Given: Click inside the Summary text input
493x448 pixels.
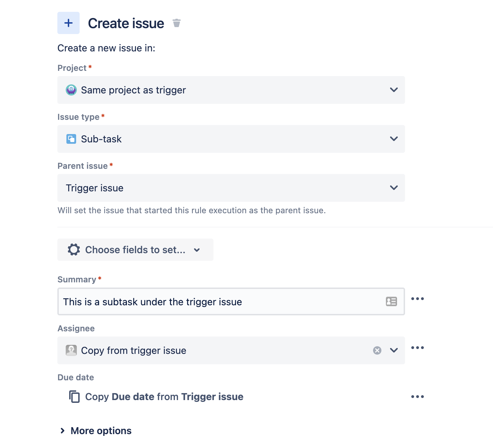Looking at the screenshot, I should (209, 301).
